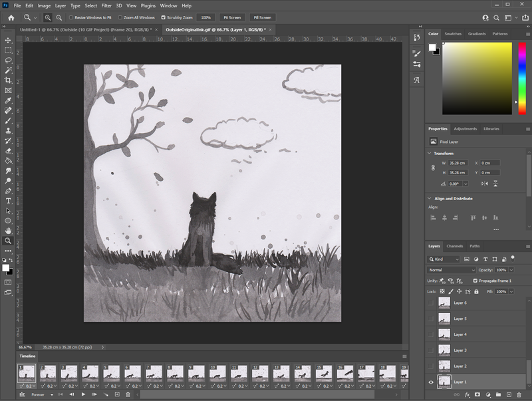532x401 pixels.
Task: Click the foreground color swatch in toolbar
Action: (x=6, y=267)
